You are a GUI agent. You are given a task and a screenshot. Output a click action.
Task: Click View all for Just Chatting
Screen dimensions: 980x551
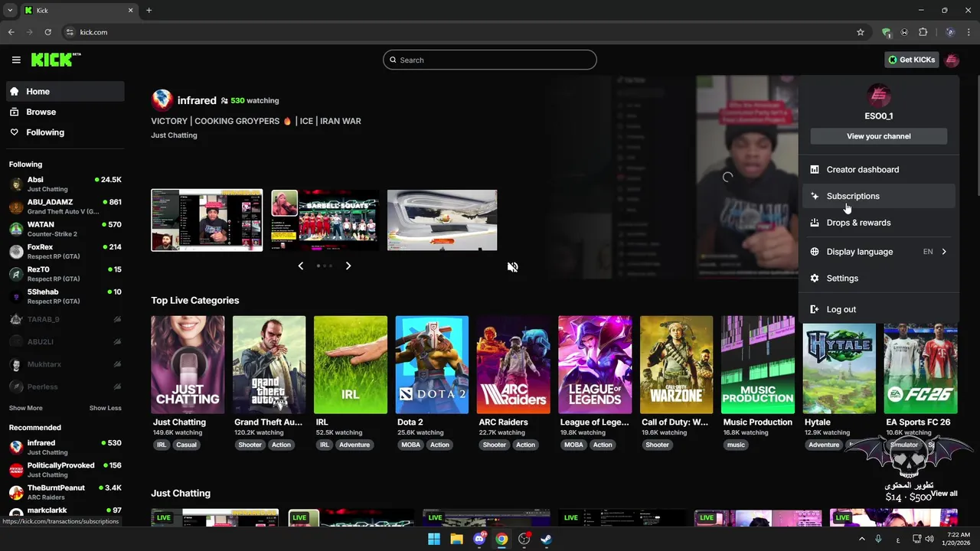(x=944, y=494)
